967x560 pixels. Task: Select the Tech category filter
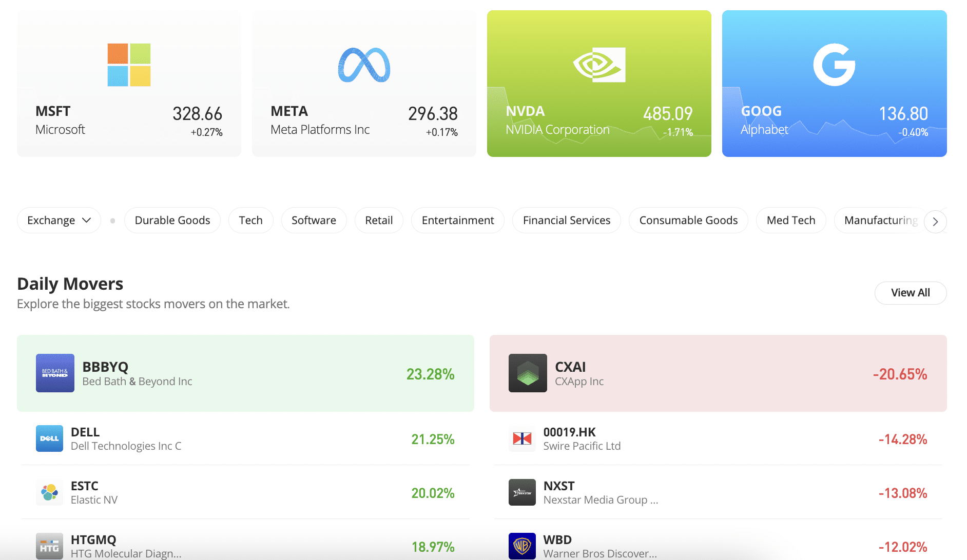coord(251,221)
